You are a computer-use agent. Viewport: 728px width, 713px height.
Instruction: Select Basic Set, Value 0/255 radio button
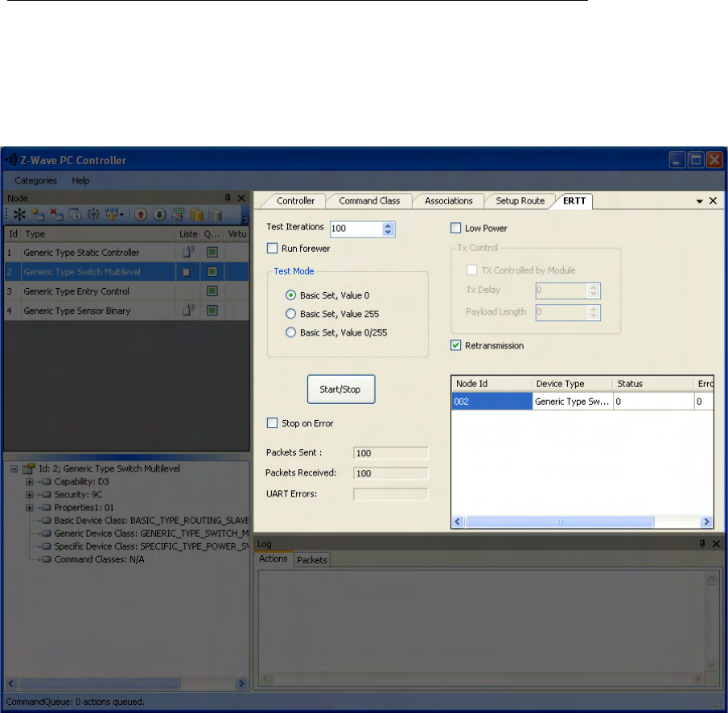[290, 332]
